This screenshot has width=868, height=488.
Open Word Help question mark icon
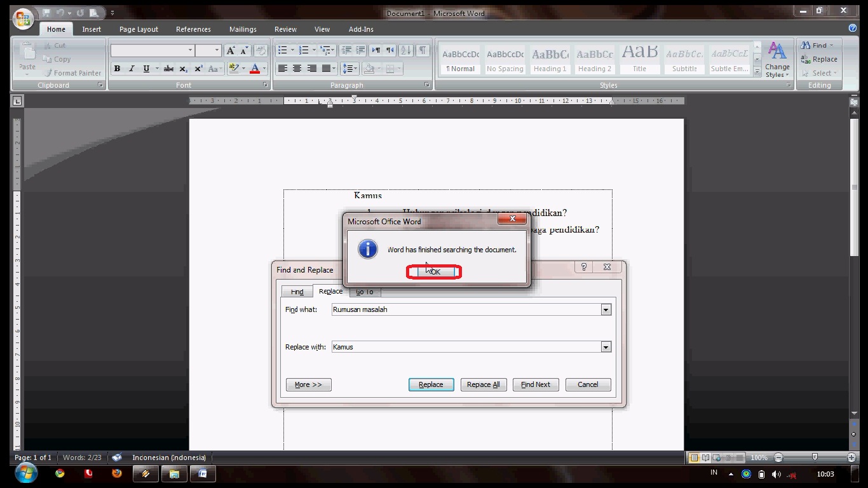pos(853,29)
